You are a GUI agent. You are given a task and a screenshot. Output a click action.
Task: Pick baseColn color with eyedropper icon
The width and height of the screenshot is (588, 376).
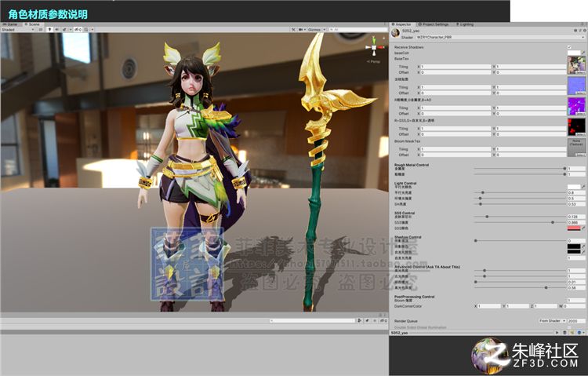click(583, 53)
